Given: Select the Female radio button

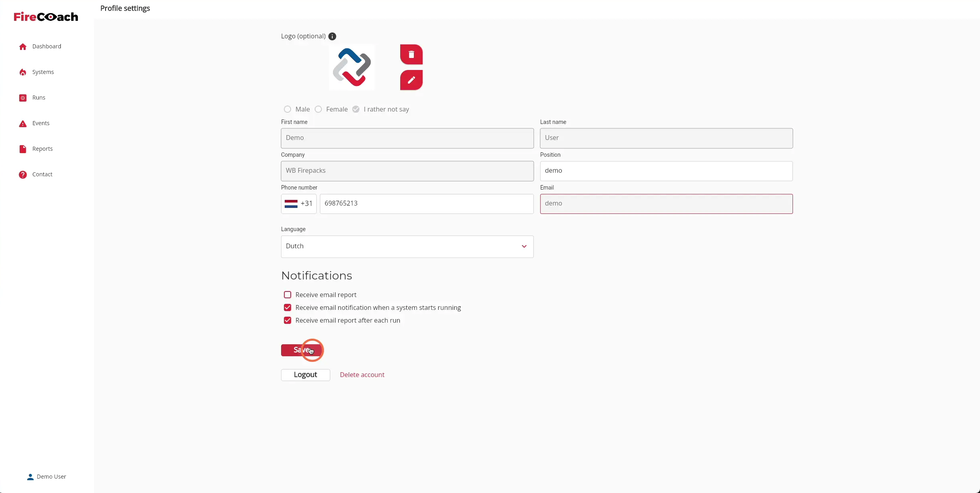Looking at the screenshot, I should pos(318,109).
